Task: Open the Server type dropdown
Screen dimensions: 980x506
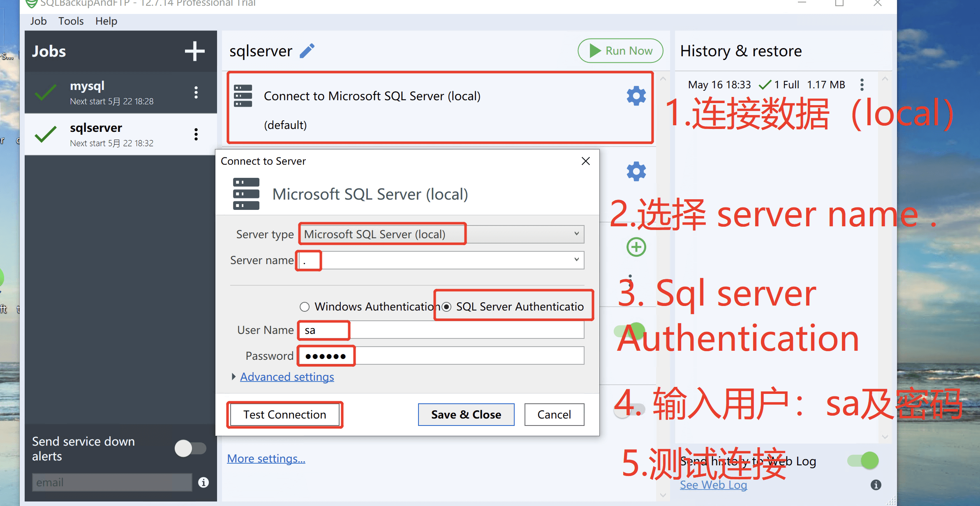Action: [441, 234]
